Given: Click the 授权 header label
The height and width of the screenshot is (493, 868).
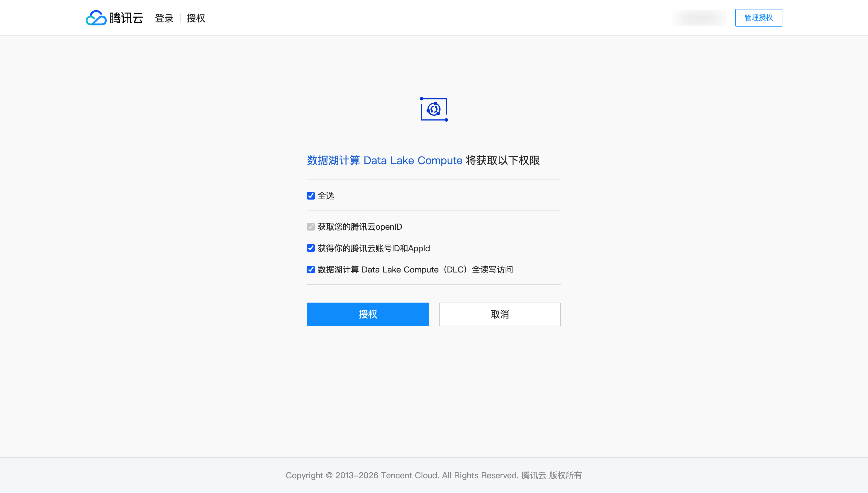Looking at the screenshot, I should [x=196, y=18].
